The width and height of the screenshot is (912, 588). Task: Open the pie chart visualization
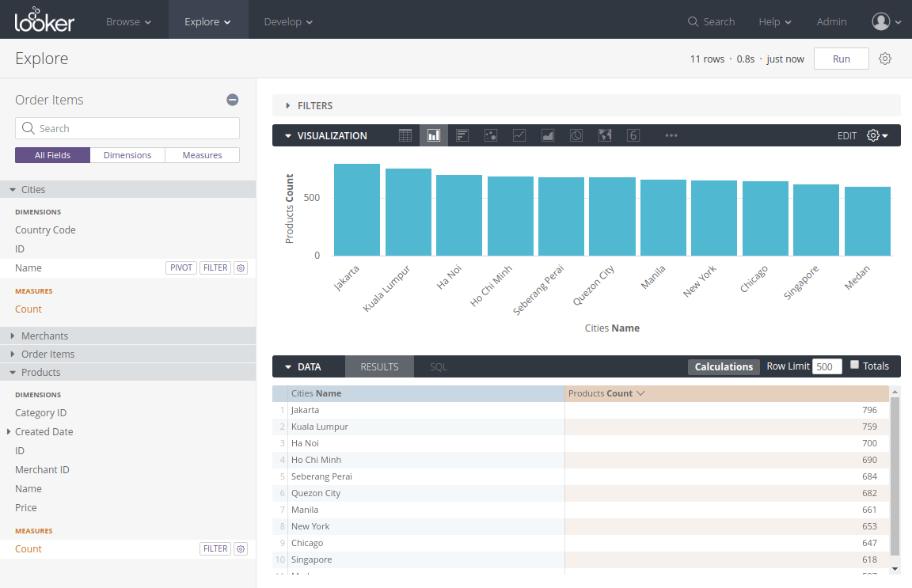pyautogui.click(x=576, y=135)
